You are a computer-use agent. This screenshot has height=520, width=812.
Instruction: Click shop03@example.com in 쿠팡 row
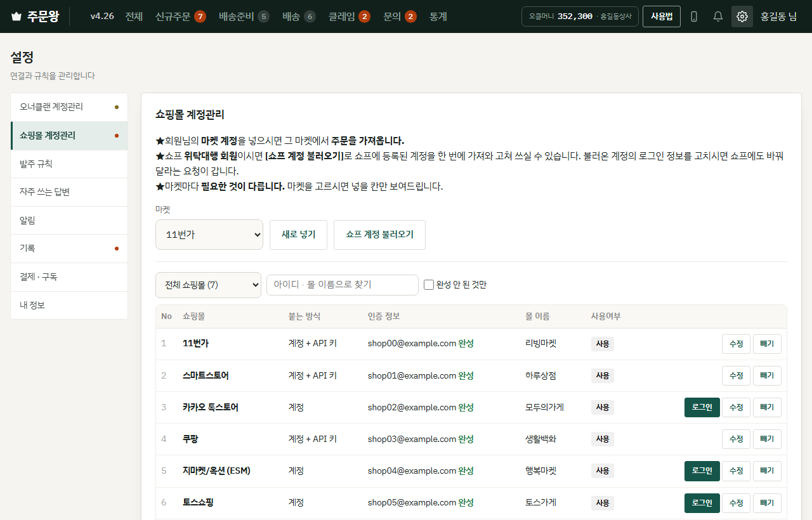[412, 439]
